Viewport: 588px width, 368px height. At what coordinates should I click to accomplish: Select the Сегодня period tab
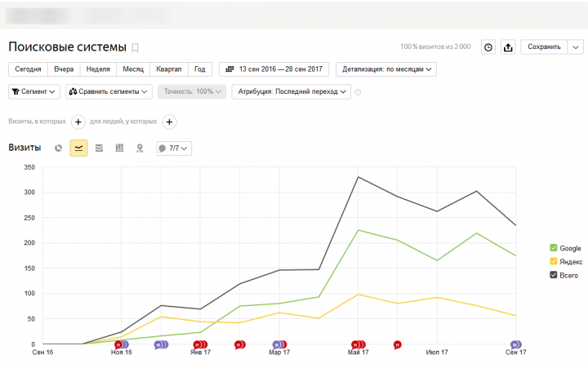(28, 69)
